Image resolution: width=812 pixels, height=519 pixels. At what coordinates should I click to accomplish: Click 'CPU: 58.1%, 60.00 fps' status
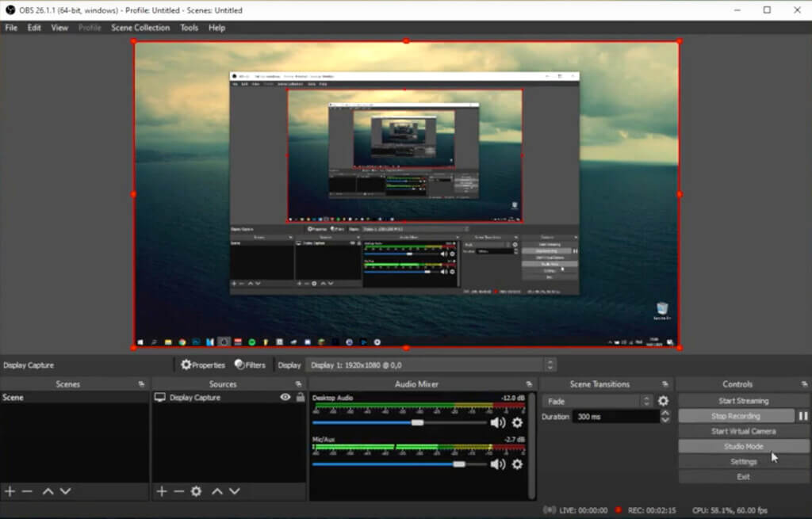click(x=730, y=510)
